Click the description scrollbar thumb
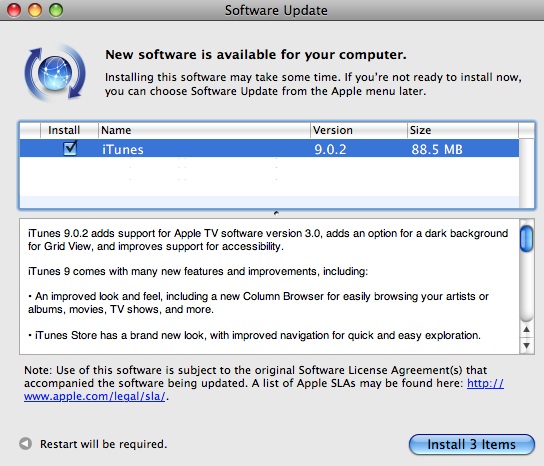544x466 pixels. click(x=526, y=238)
